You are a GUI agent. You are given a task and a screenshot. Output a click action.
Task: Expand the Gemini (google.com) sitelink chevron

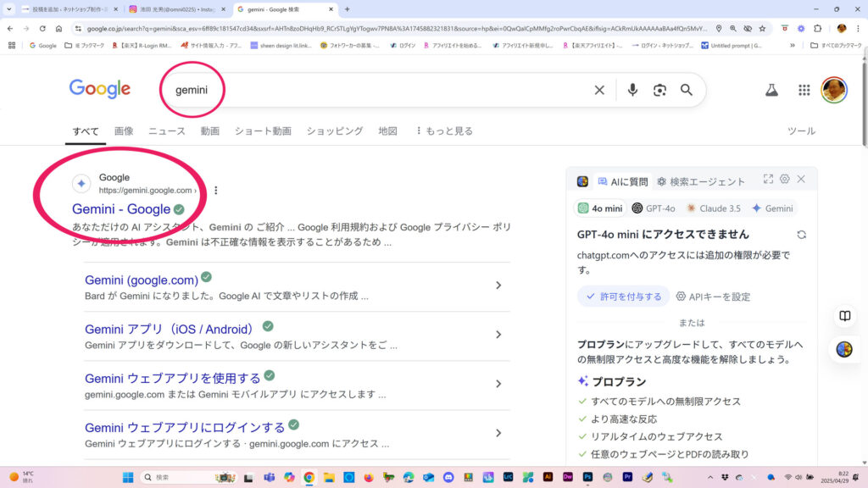(498, 286)
